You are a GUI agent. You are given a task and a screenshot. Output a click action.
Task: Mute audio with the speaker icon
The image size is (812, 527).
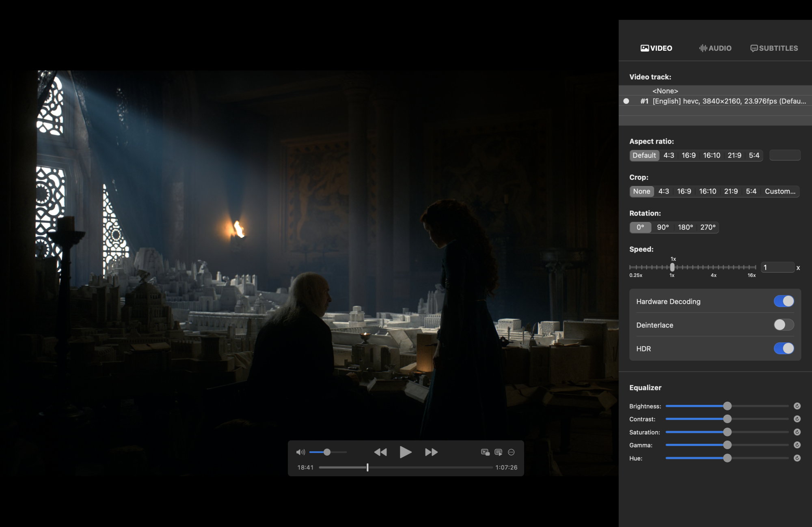(x=300, y=452)
